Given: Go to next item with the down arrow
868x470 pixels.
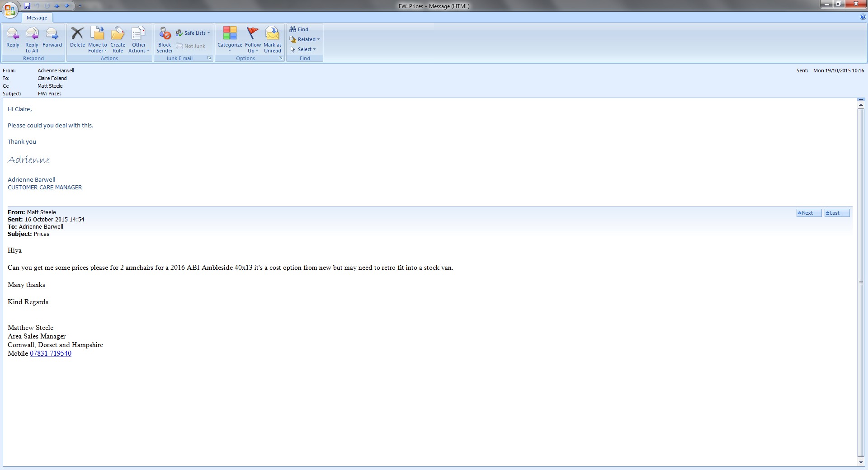Looking at the screenshot, I should [67, 6].
